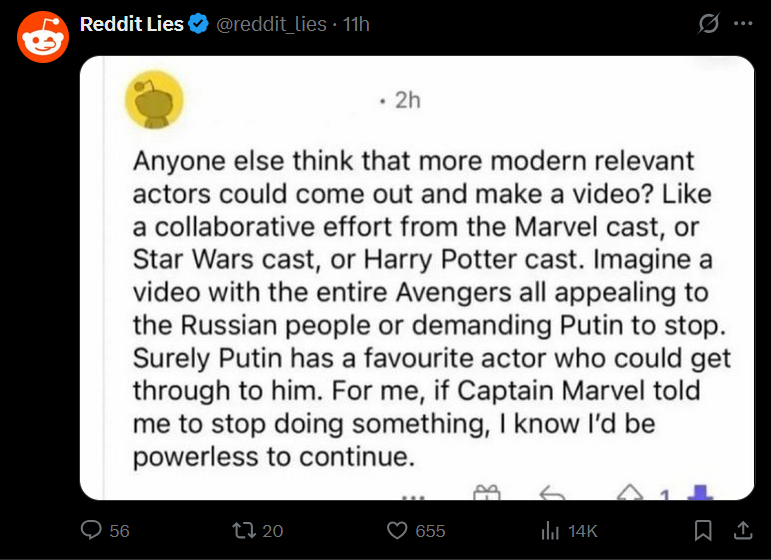This screenshot has width=771, height=560.
Task: Click the Reddit Lies display name
Action: tap(132, 24)
